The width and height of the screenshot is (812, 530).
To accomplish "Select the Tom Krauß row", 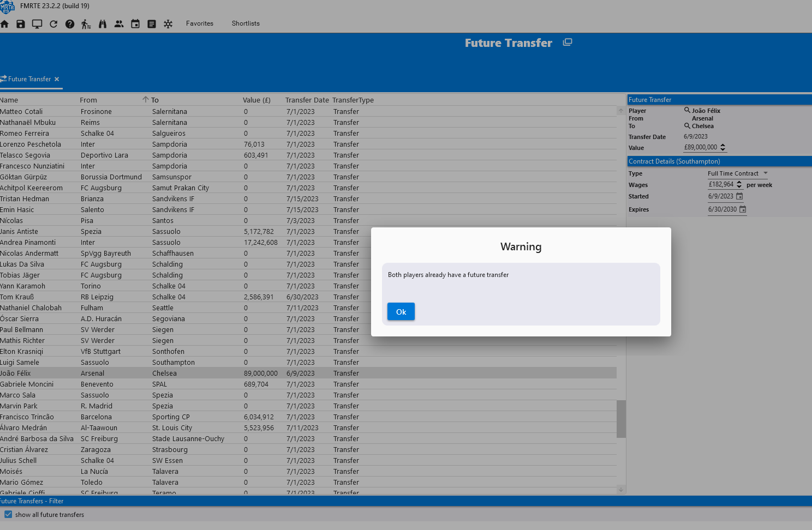I will click(x=308, y=297).
